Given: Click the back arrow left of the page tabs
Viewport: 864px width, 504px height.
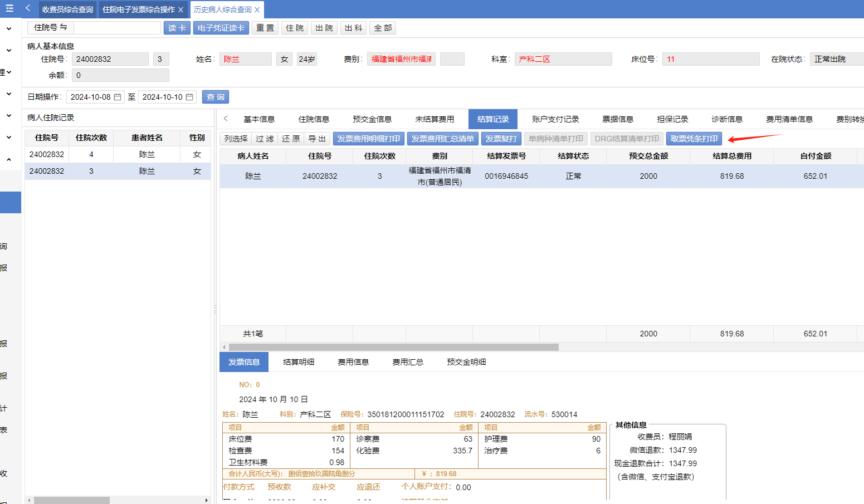Looking at the screenshot, I should (x=28, y=8).
